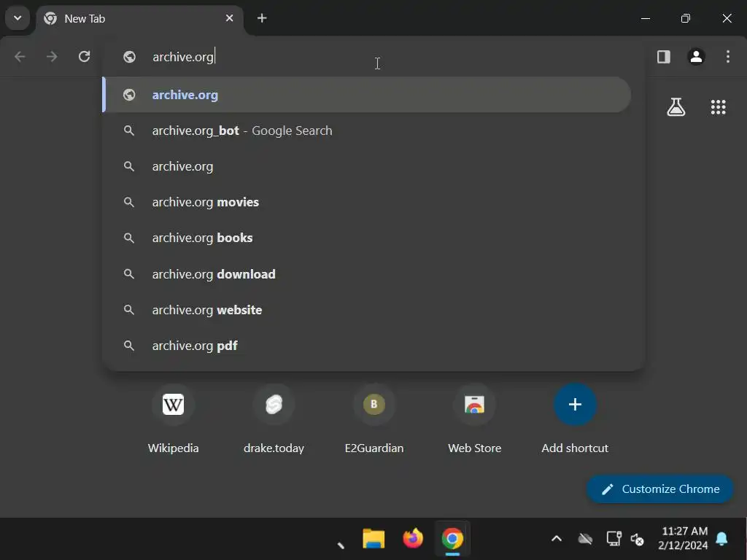Click the browser back arrow
Screen dimensions: 747x560
click(20, 57)
